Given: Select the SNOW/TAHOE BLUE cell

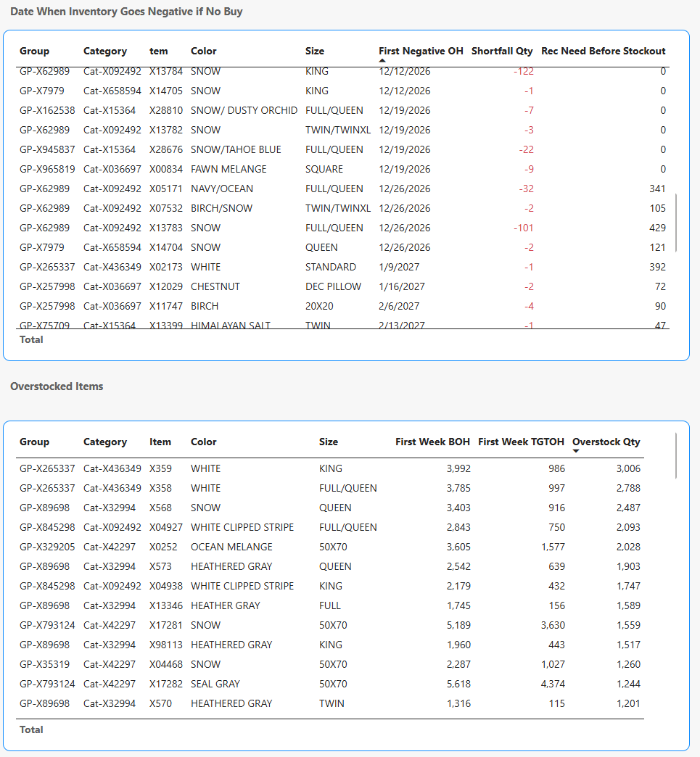Looking at the screenshot, I should [236, 149].
